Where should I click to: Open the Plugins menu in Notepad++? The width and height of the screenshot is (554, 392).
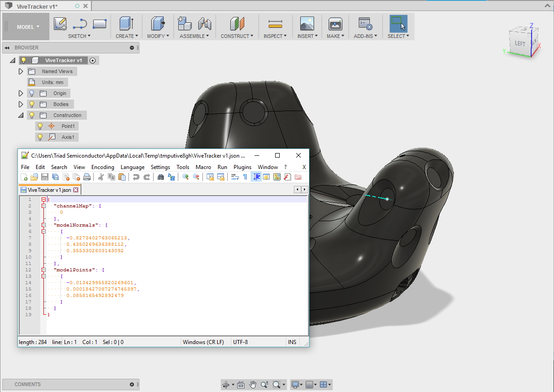(x=242, y=167)
